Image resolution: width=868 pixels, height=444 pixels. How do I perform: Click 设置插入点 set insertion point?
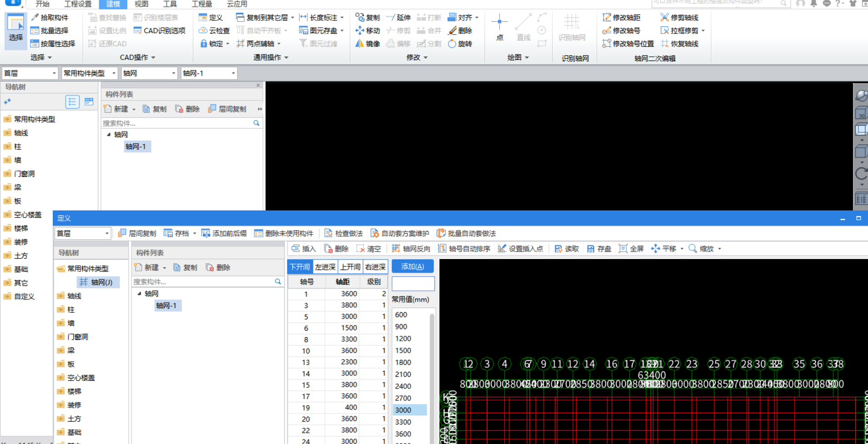click(x=520, y=249)
